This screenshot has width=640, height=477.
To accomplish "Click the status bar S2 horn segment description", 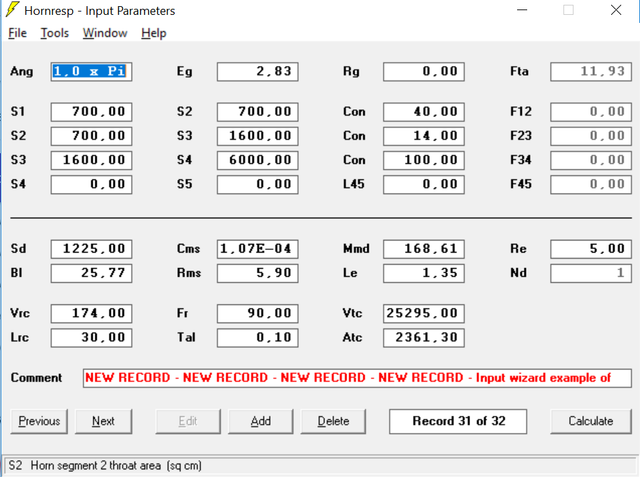I will click(104, 466).
